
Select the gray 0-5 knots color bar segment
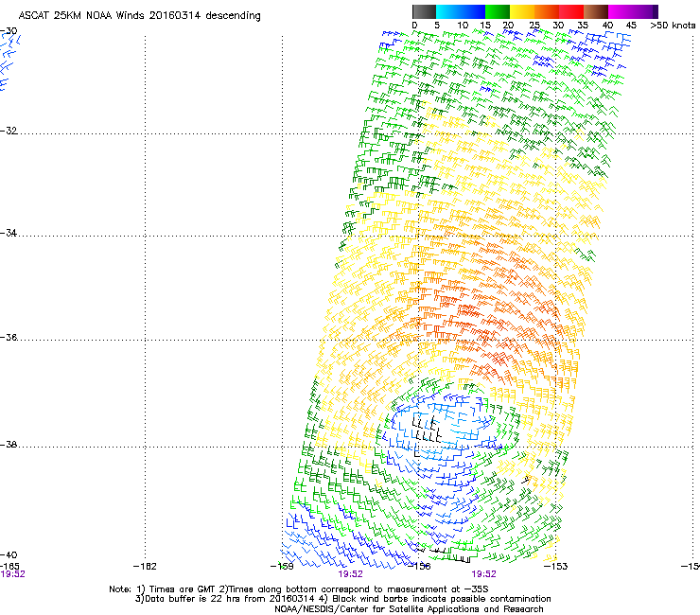(424, 11)
